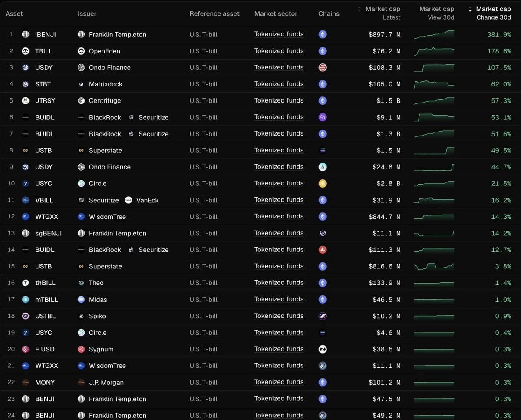Click the iBENJI 30d market cap sparkline

click(434, 35)
